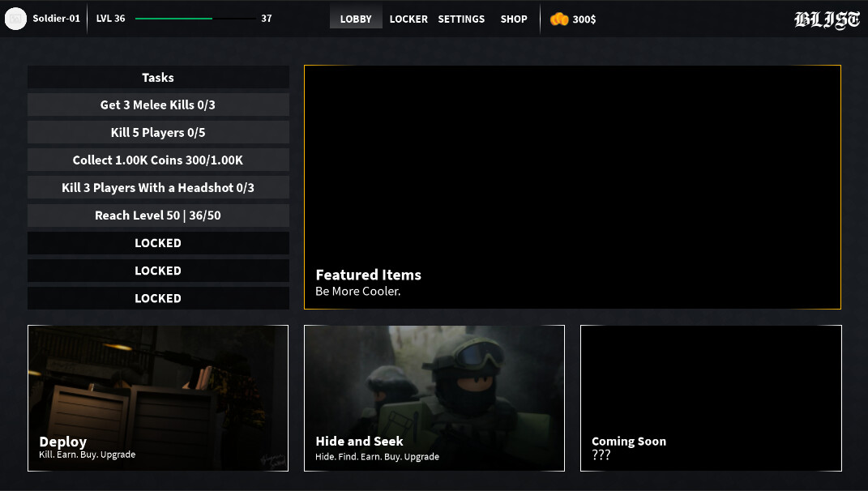
Task: Select the Collect 1.00K Coins task
Action: (158, 160)
